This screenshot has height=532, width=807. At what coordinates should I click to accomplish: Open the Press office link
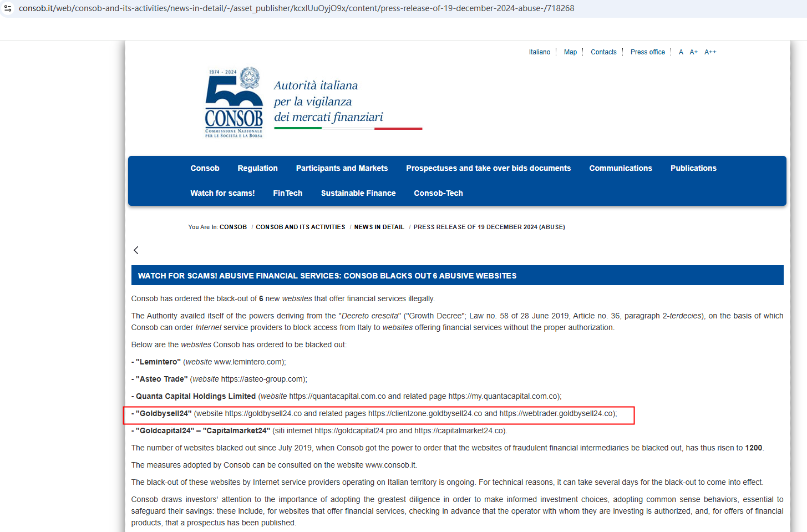click(x=647, y=52)
